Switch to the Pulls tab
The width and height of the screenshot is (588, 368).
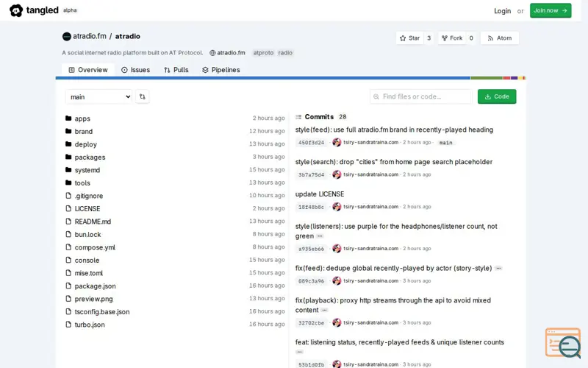pos(176,70)
